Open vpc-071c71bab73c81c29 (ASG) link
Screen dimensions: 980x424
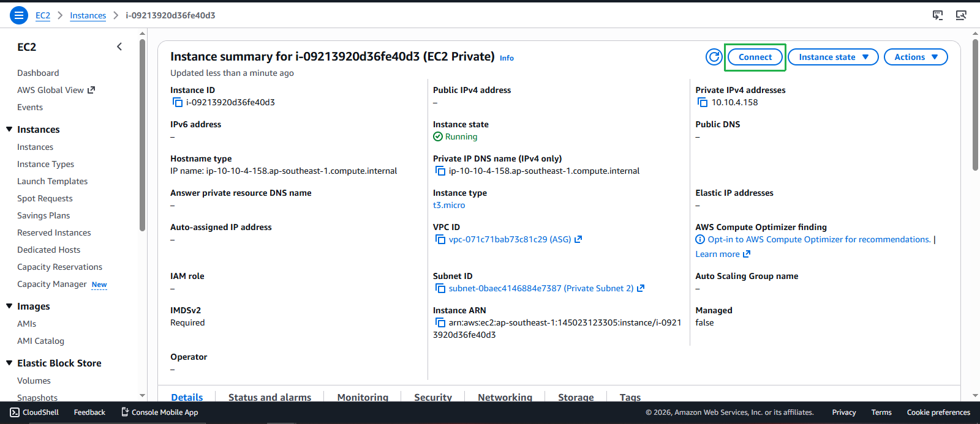coord(510,239)
